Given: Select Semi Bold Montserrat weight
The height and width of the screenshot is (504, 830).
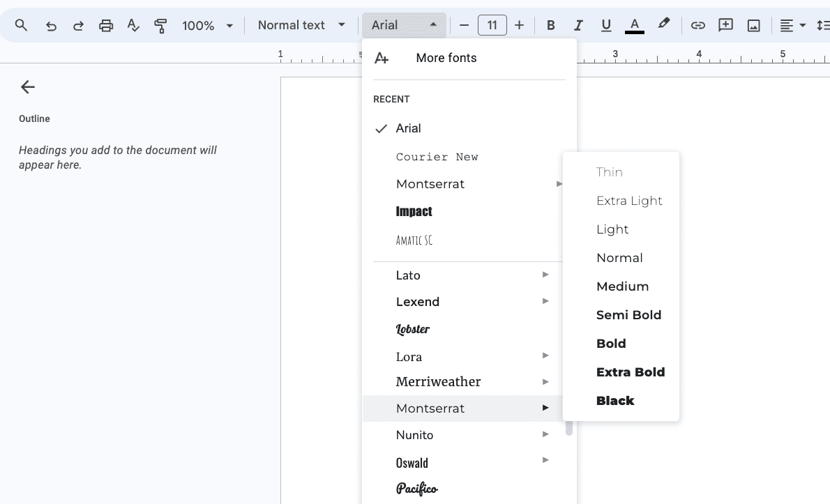Looking at the screenshot, I should (x=628, y=315).
